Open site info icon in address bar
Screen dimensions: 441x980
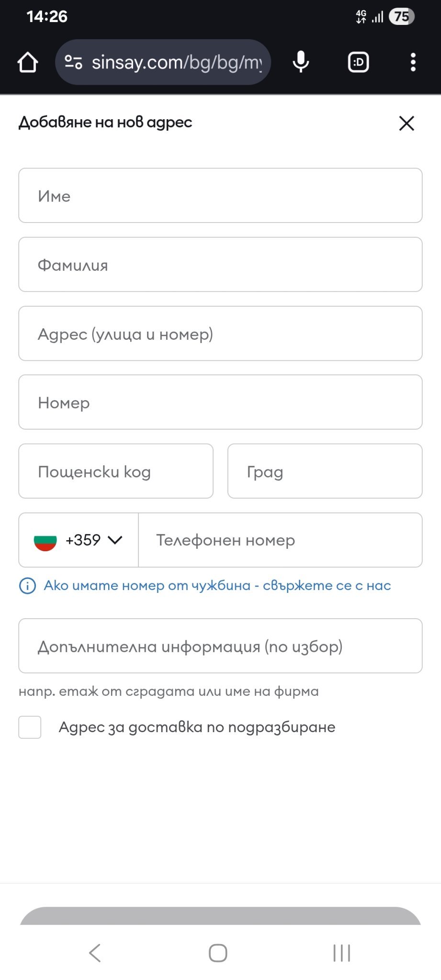pos(73,62)
